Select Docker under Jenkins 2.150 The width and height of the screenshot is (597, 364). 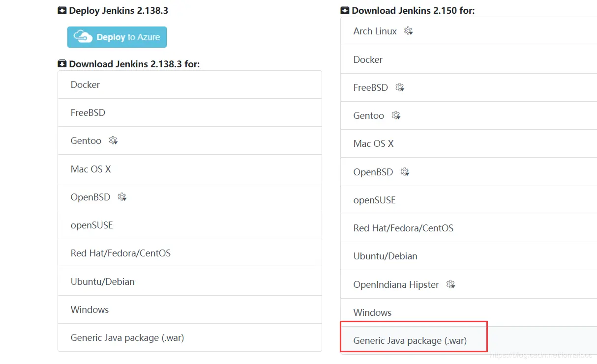[x=368, y=59]
